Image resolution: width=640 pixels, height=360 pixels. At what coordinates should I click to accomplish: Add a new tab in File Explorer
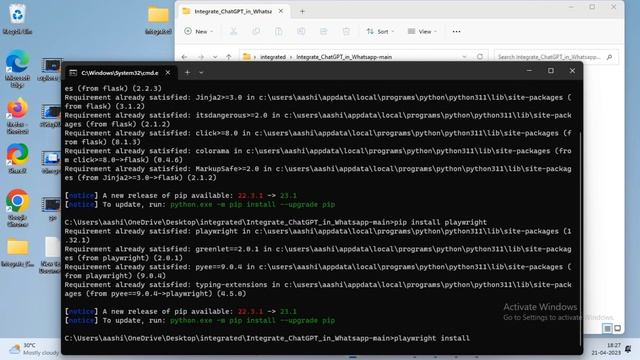pyautogui.click(x=302, y=11)
